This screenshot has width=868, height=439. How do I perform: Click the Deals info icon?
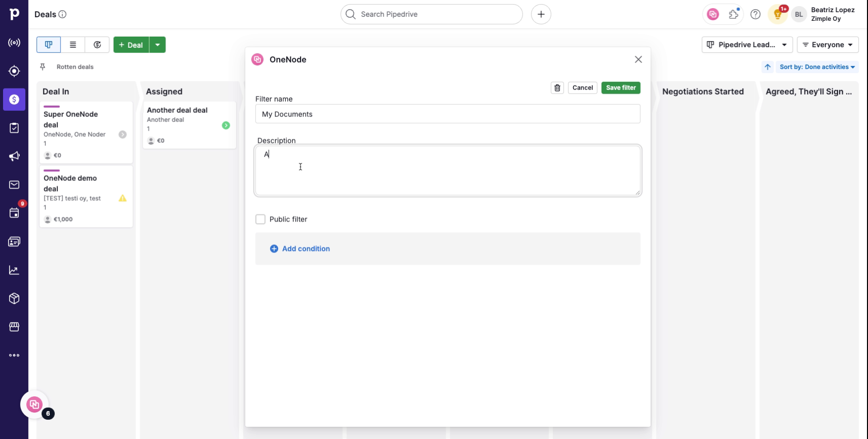[62, 14]
